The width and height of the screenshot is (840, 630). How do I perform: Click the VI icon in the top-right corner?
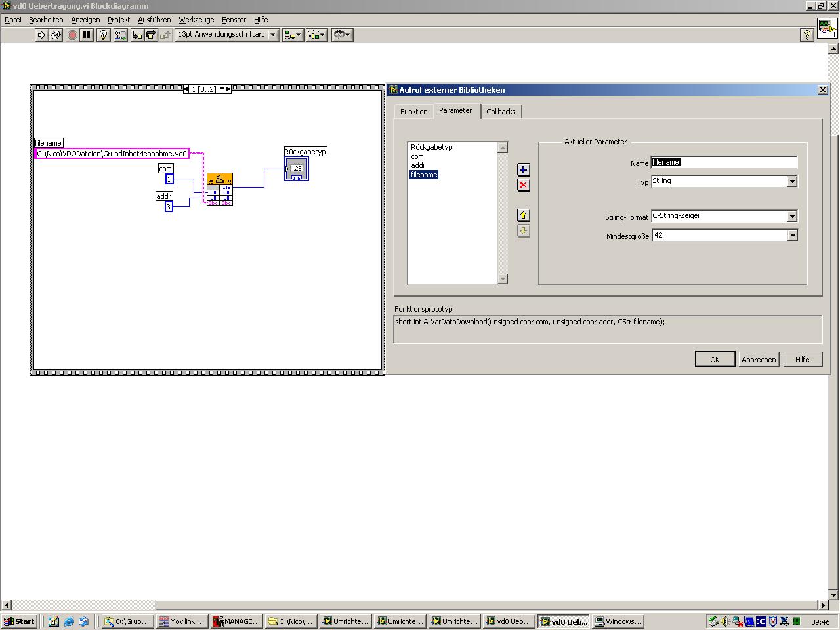coord(826,29)
